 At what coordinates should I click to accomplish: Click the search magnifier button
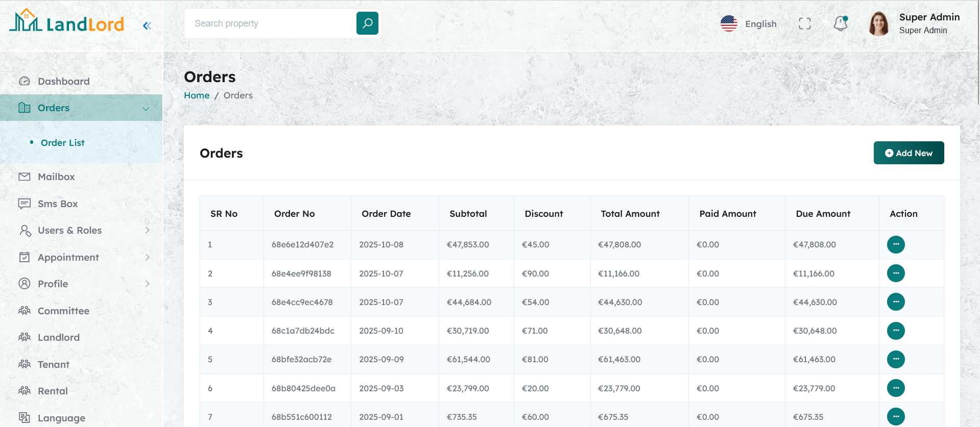tap(367, 23)
